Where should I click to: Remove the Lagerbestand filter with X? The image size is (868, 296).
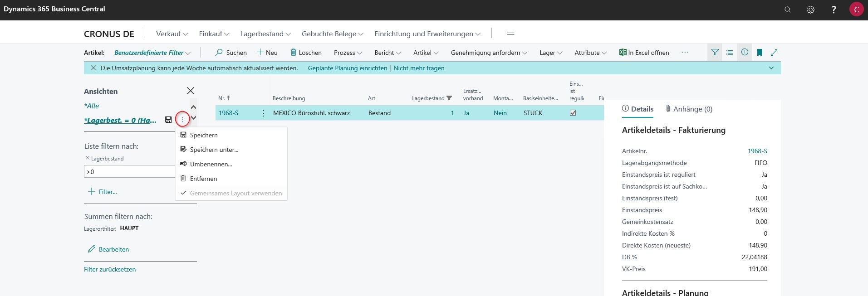pos(88,158)
